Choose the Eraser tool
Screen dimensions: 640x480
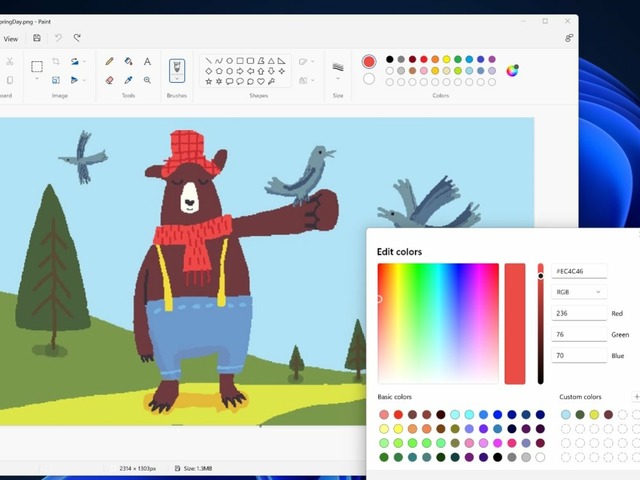(109, 80)
